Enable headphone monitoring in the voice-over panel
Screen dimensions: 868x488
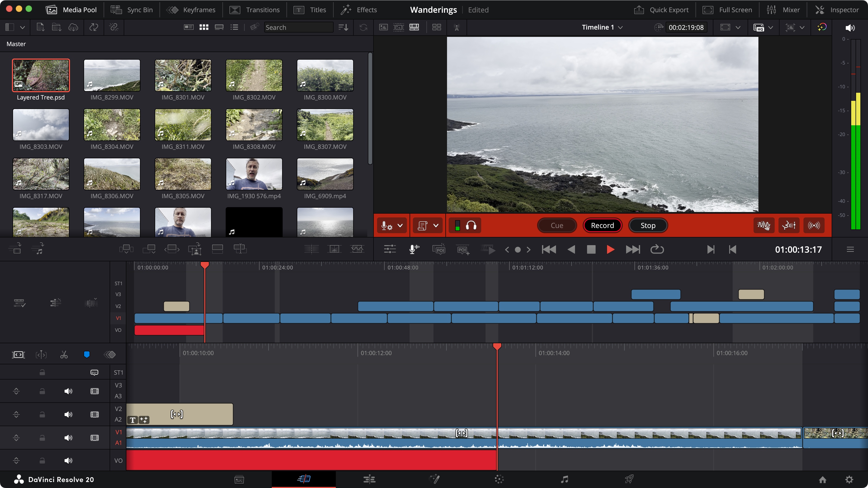coord(472,225)
